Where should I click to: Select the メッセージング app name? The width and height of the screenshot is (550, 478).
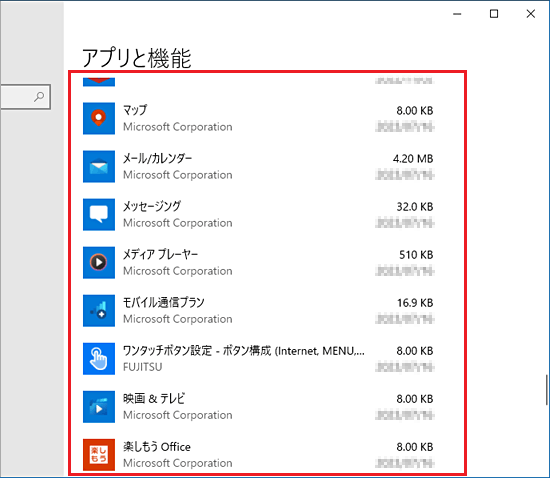(x=152, y=207)
